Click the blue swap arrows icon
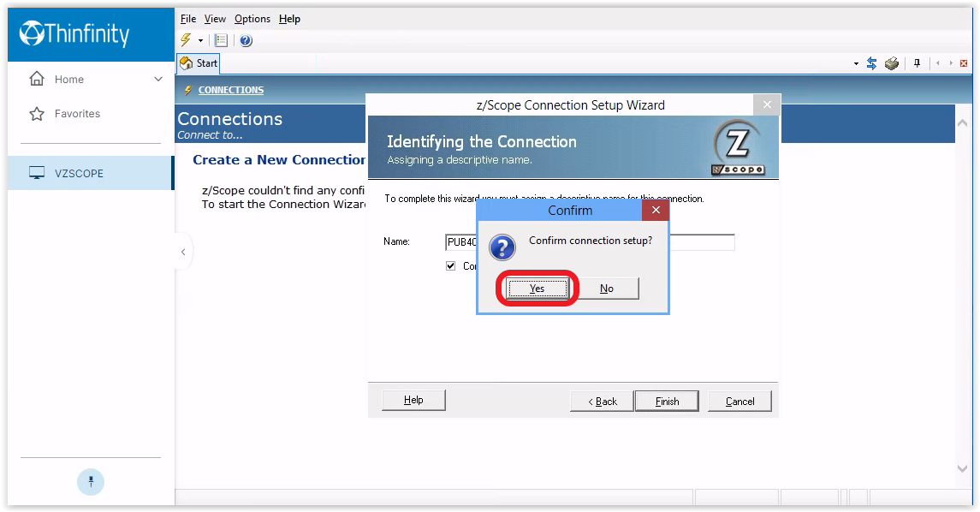Image resolution: width=980 pixels, height=512 pixels. point(872,63)
